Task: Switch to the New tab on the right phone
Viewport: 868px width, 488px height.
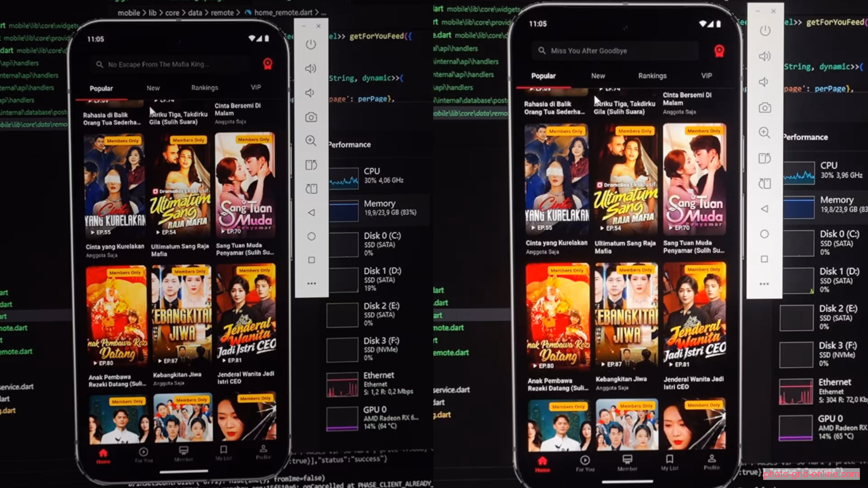Action: [x=598, y=76]
